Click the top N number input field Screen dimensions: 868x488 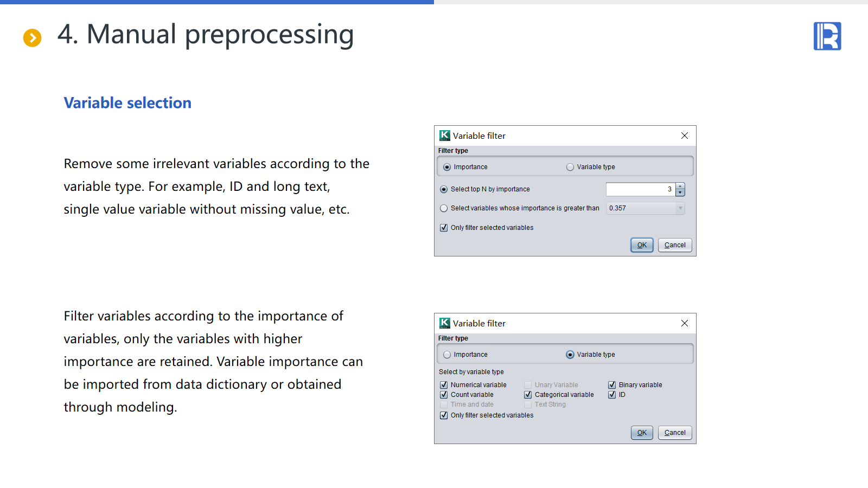point(640,189)
